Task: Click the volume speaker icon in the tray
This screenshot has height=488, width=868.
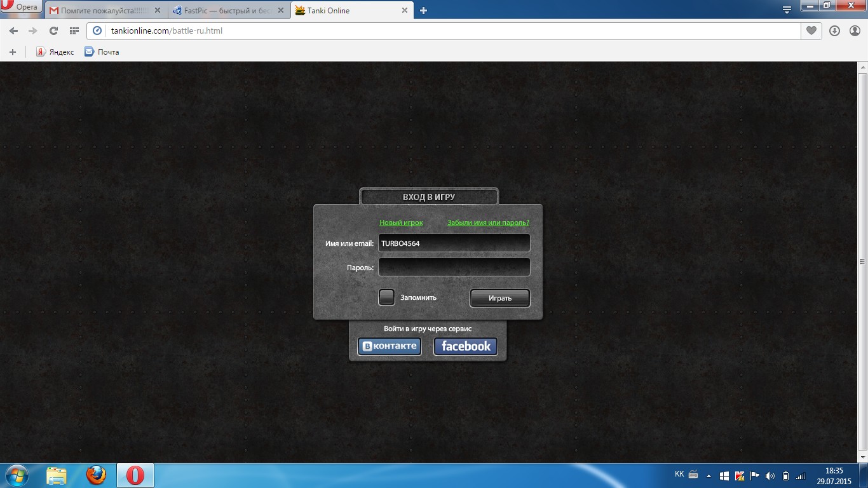Action: click(770, 475)
